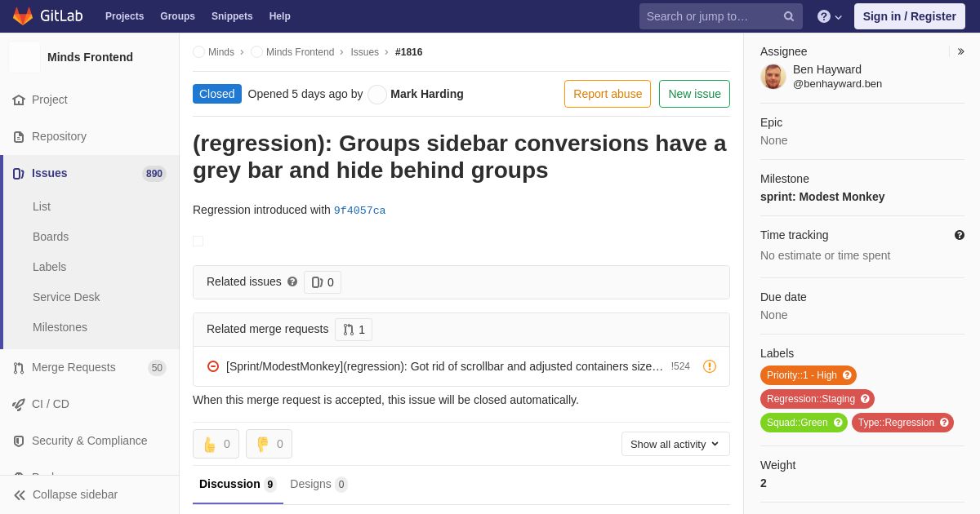The height and width of the screenshot is (514, 980).
Task: Click help icon on Type::Regression label
Action: (944, 423)
